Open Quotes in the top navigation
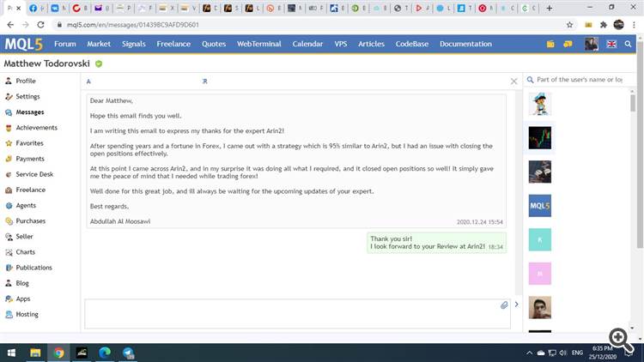Screen dimensions: 644x362 click(x=214, y=44)
